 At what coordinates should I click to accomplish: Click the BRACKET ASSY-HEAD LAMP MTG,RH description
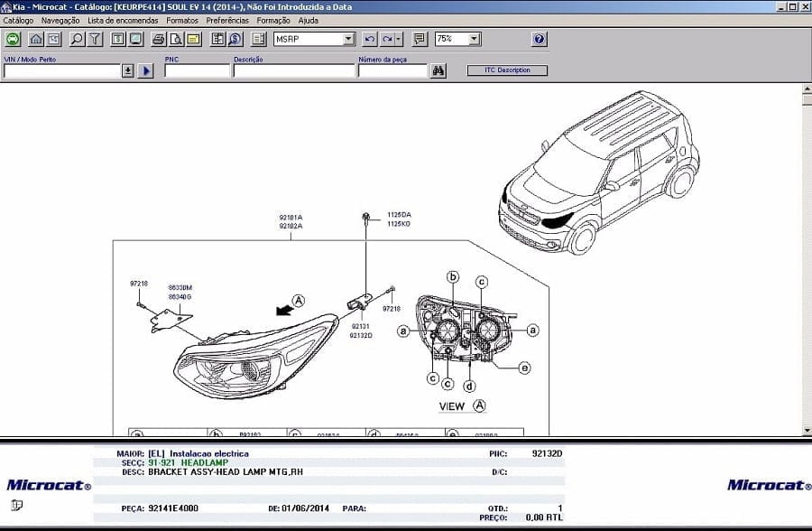pos(226,472)
